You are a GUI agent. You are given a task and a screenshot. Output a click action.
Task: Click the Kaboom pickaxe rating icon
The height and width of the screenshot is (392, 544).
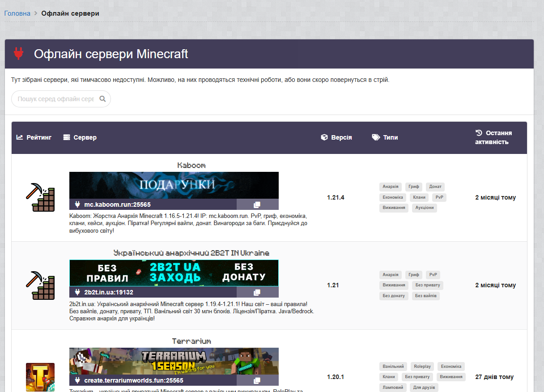click(40, 197)
